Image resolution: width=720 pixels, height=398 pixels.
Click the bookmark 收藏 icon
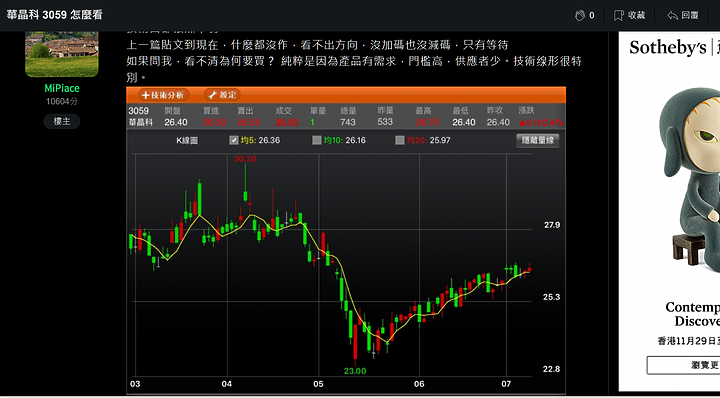(x=619, y=15)
